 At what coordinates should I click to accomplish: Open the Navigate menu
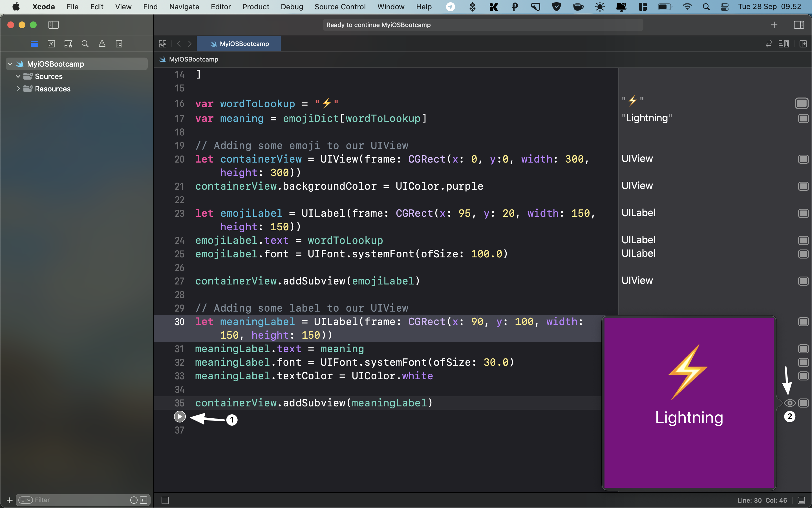pyautogui.click(x=184, y=7)
